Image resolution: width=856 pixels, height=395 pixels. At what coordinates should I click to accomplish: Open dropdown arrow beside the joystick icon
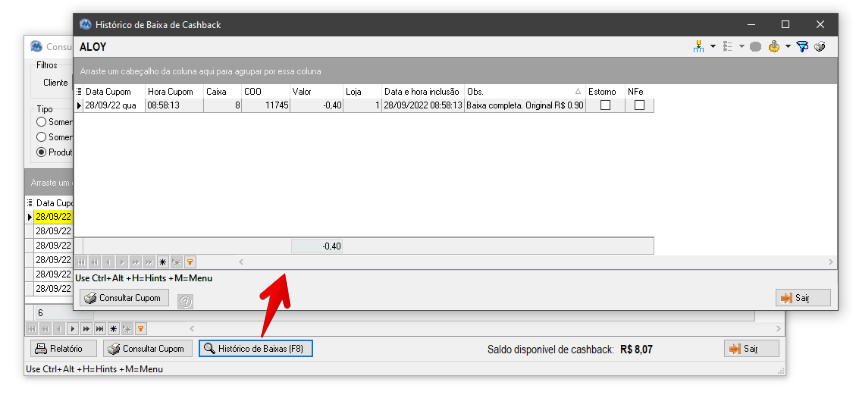(x=788, y=47)
